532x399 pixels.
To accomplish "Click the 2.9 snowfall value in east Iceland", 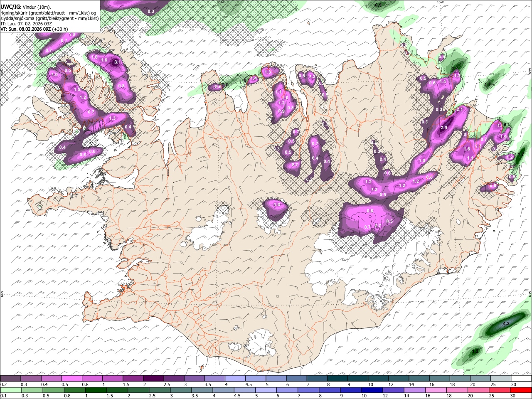I will tap(443, 128).
